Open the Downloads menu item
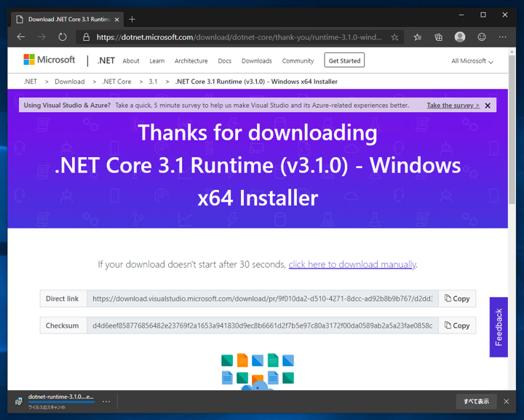Image resolution: width=524 pixels, height=420 pixels. click(x=257, y=61)
